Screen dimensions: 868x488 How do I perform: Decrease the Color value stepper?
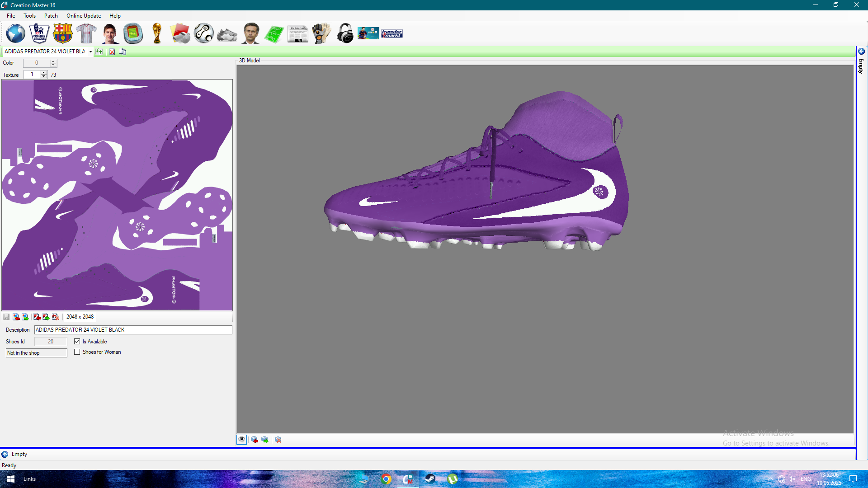coord(53,65)
